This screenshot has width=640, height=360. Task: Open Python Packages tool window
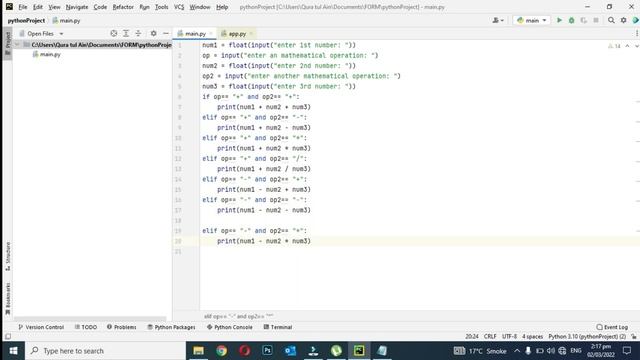click(171, 327)
